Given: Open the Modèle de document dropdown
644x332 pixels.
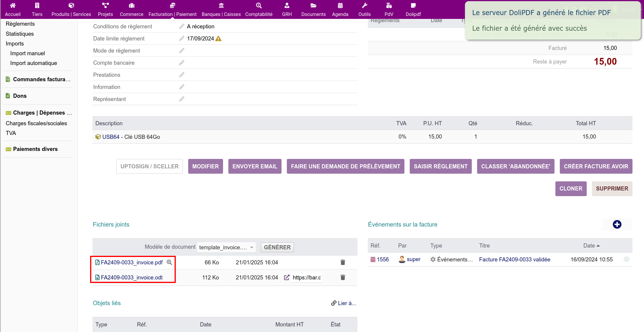Looking at the screenshot, I should coord(226,247).
